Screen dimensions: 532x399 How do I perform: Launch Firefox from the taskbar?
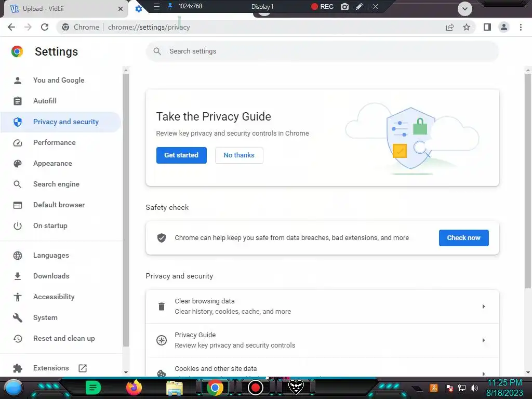pyautogui.click(x=134, y=388)
